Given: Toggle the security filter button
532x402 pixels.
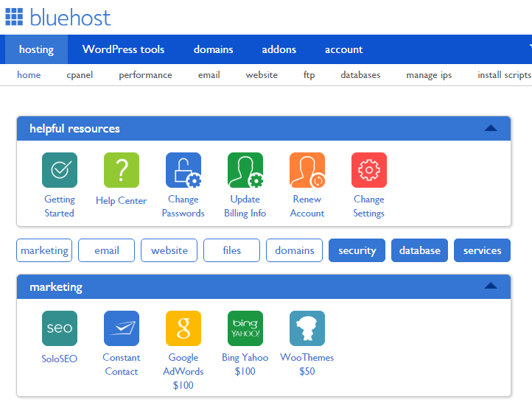Looking at the screenshot, I should click(x=357, y=250).
